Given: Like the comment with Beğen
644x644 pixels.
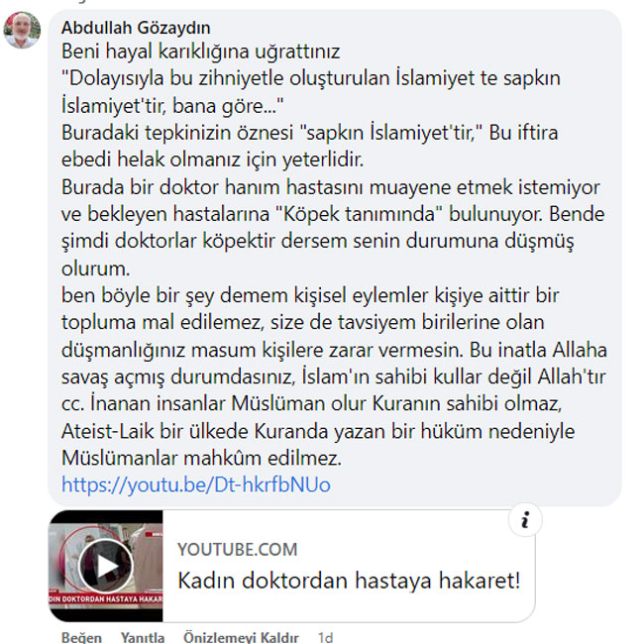Looking at the screenshot, I should 81,637.
